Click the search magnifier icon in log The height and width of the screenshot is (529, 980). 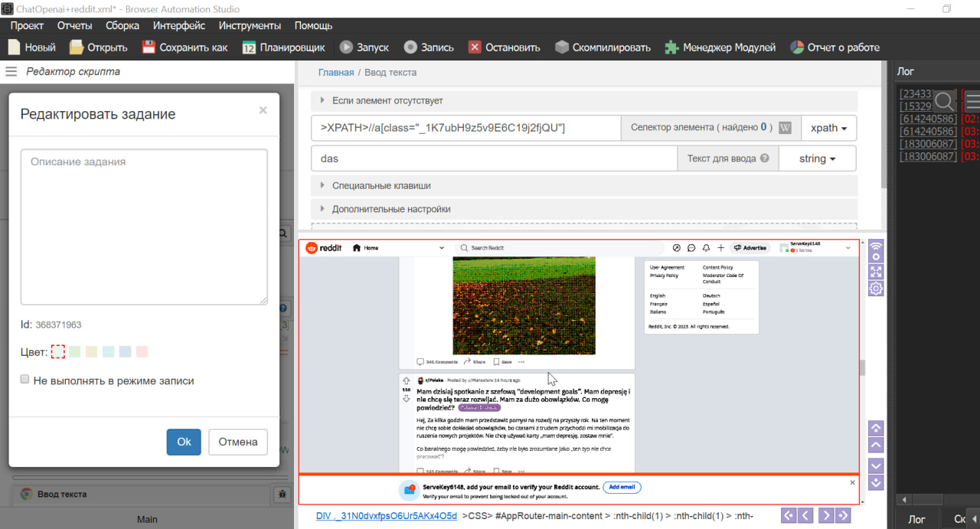point(945,100)
